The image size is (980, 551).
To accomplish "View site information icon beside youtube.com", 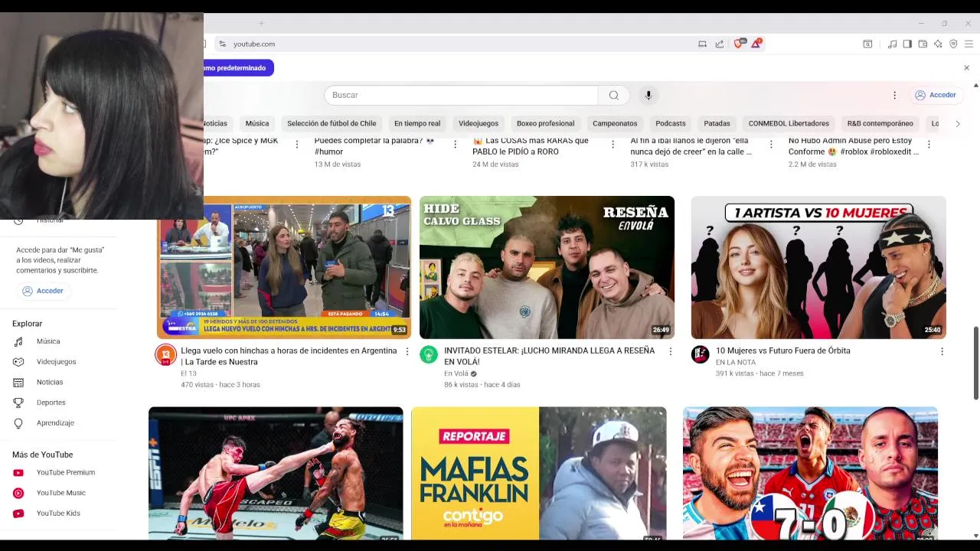I will pyautogui.click(x=222, y=44).
